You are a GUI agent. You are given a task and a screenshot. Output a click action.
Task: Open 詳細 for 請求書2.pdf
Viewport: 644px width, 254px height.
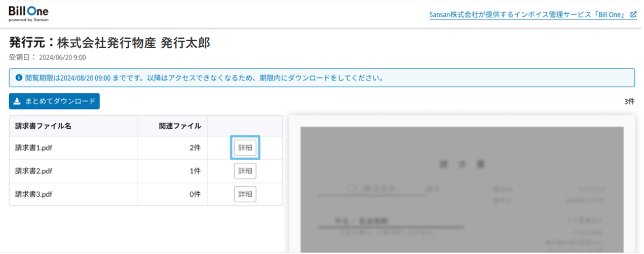[x=245, y=171]
